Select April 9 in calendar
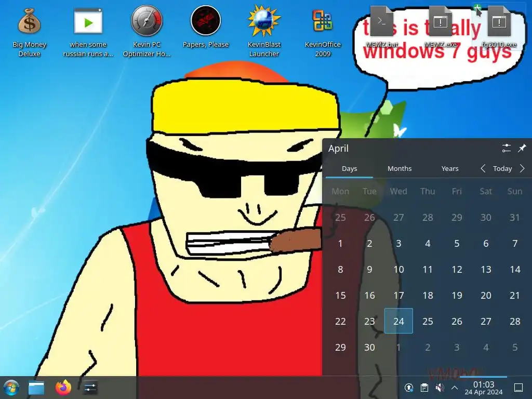The height and width of the screenshot is (399, 532). pyautogui.click(x=369, y=270)
